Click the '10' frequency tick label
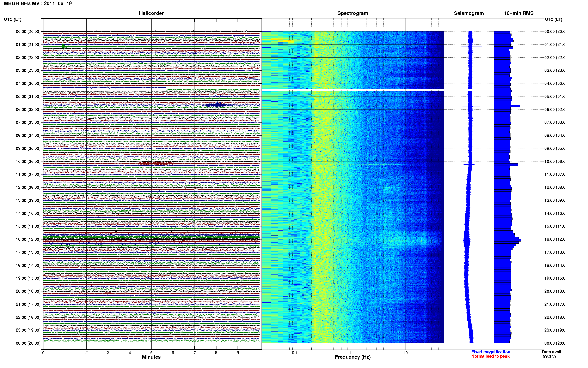Viewport: 588px width, 368px height. click(x=405, y=353)
